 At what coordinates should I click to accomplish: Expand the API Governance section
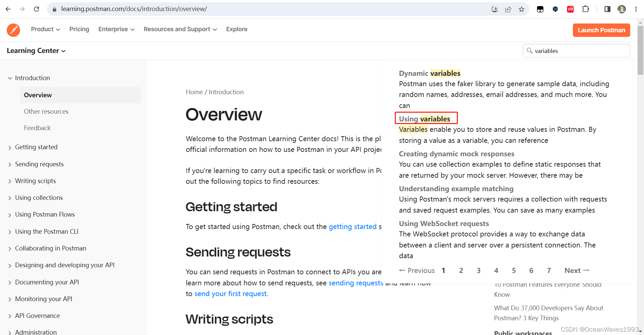(x=10, y=316)
